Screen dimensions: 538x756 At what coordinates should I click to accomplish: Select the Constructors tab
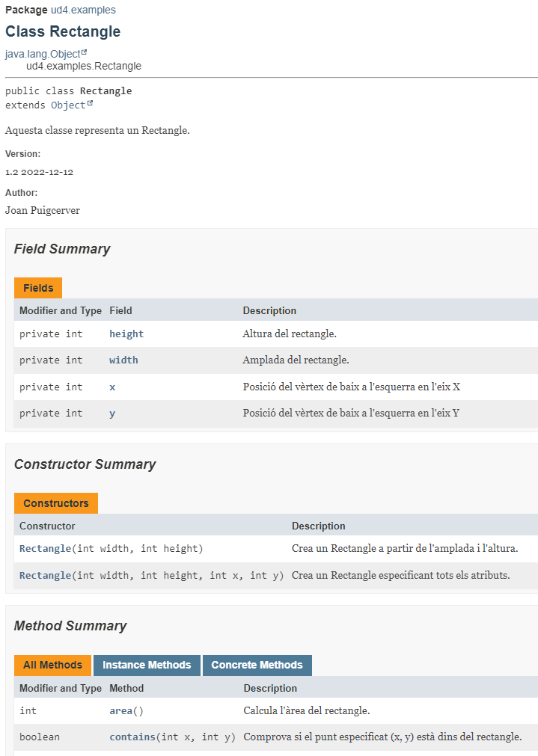56,503
